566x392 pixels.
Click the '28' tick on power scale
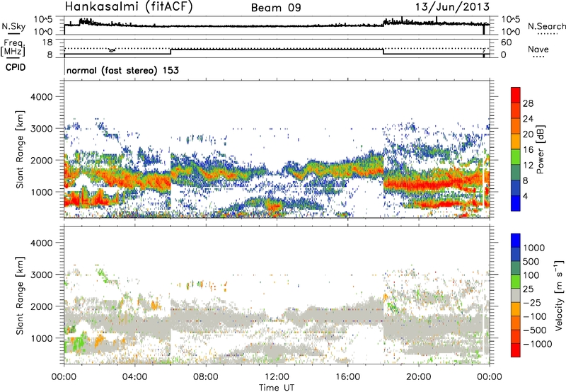528,103
